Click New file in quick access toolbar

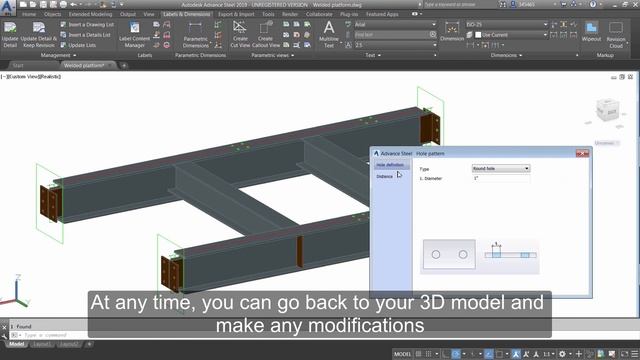[x=23, y=4]
